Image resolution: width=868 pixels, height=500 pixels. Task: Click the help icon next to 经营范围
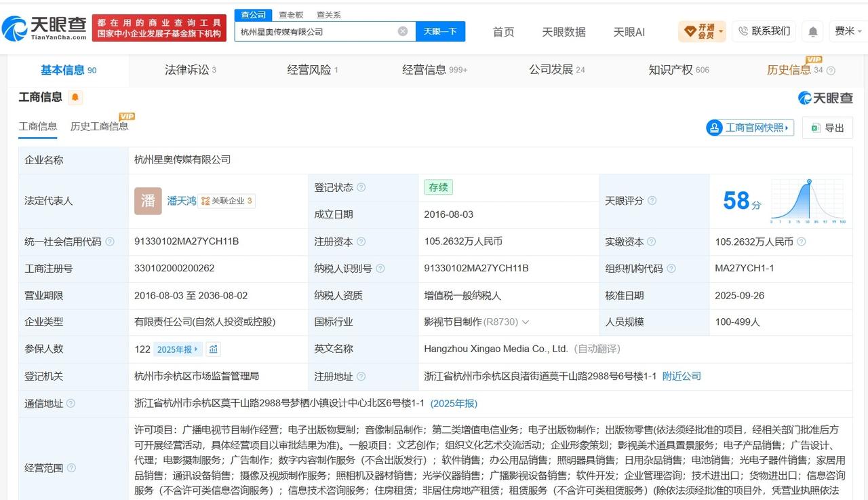[x=71, y=468]
